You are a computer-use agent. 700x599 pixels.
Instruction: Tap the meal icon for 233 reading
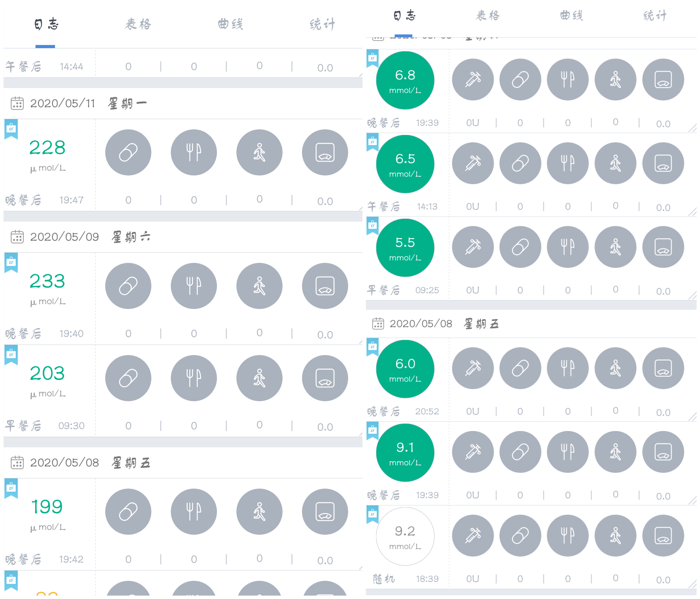click(194, 286)
